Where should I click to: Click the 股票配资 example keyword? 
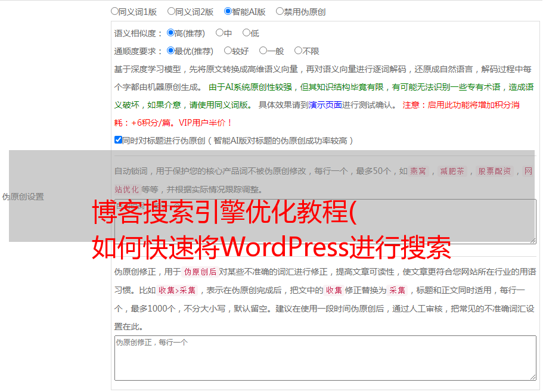(x=495, y=171)
